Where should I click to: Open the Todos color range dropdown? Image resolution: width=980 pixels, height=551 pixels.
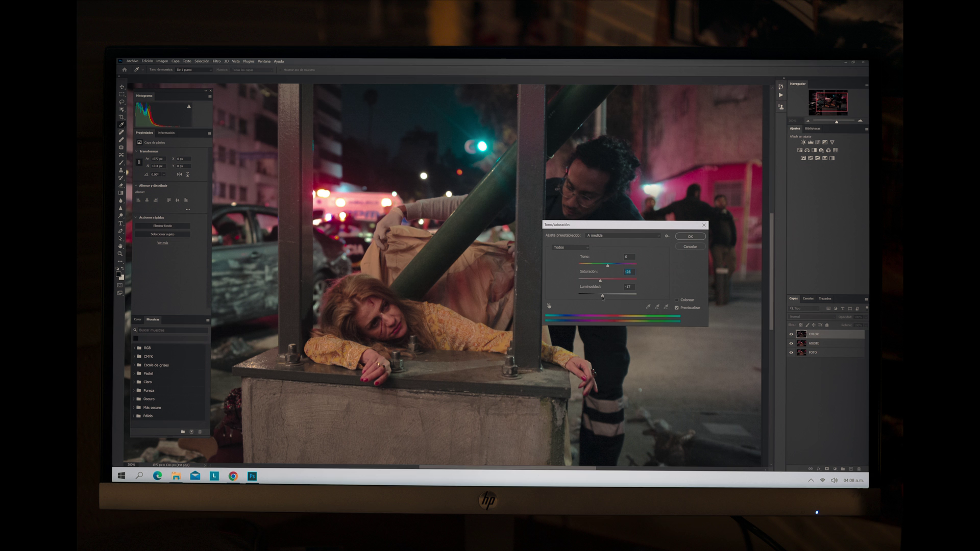(x=571, y=247)
